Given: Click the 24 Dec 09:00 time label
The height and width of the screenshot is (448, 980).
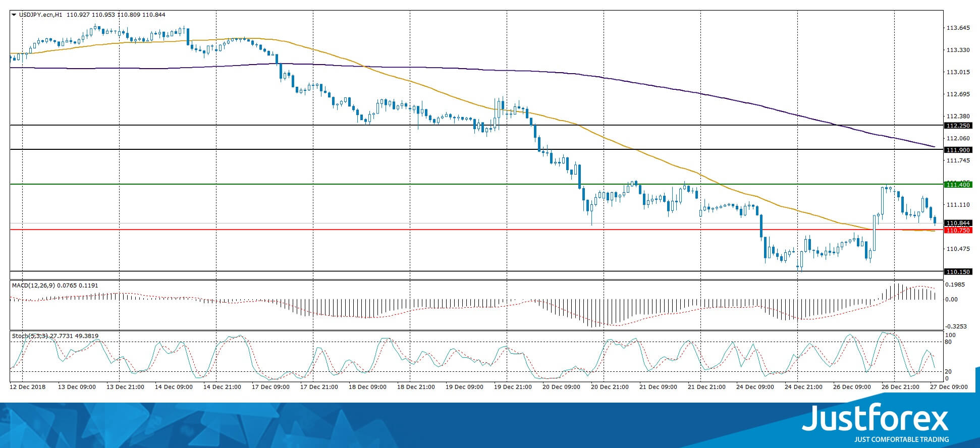Looking at the screenshot, I should click(755, 387).
